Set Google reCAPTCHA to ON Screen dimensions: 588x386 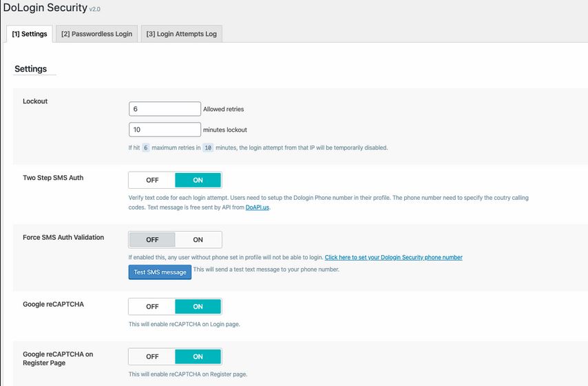198,307
